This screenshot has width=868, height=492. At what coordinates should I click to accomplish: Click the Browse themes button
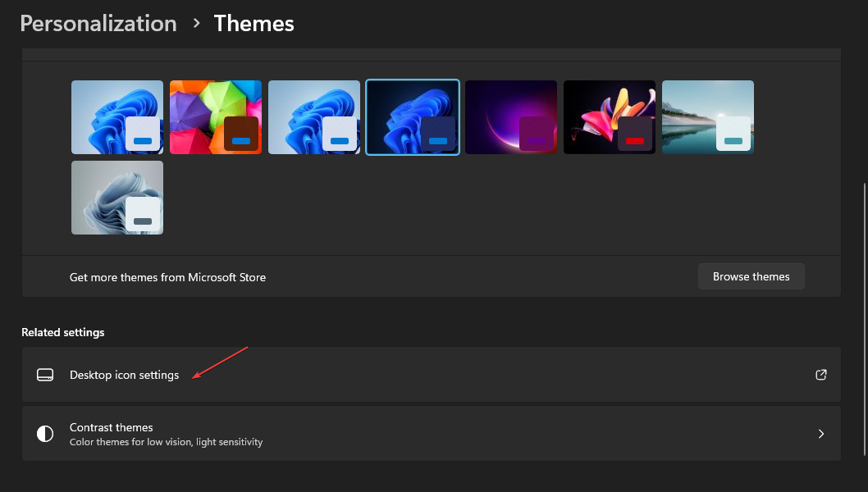coord(752,276)
